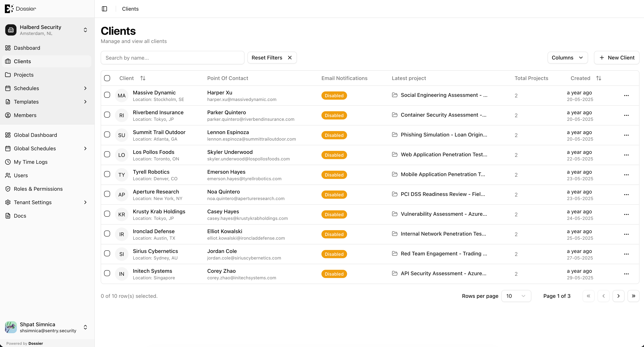Image resolution: width=644 pixels, height=347 pixels.
Task: Open row actions for Aperture Research
Action: tap(626, 195)
